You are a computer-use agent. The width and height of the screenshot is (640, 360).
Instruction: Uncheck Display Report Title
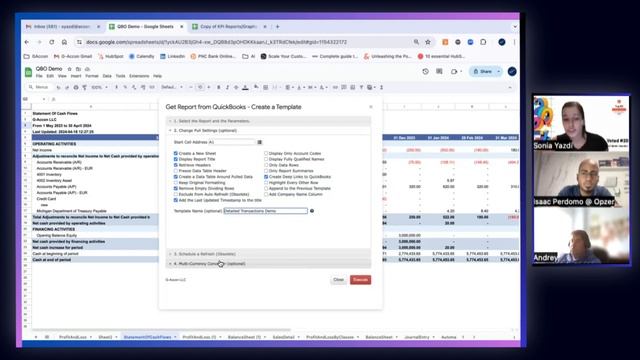point(176,159)
